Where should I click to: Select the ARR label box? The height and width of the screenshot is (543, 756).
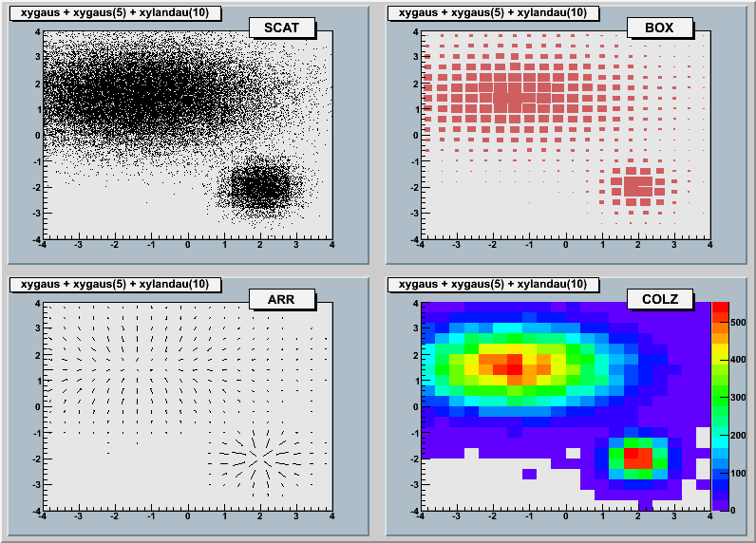[x=281, y=300]
